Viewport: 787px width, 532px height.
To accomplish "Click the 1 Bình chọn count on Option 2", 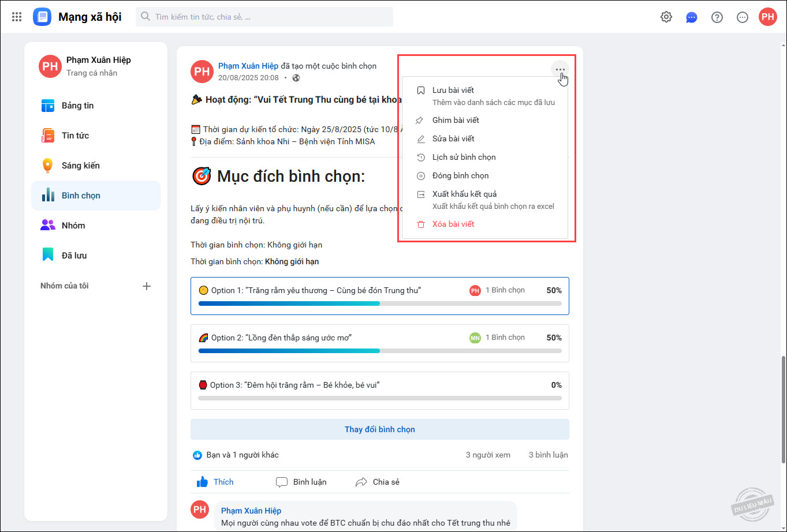I will pyautogui.click(x=505, y=338).
